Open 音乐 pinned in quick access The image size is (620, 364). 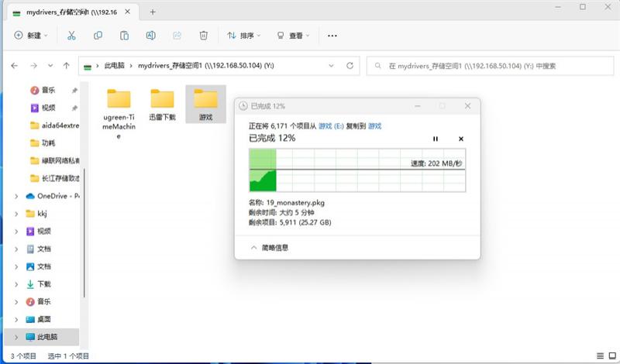(48, 90)
